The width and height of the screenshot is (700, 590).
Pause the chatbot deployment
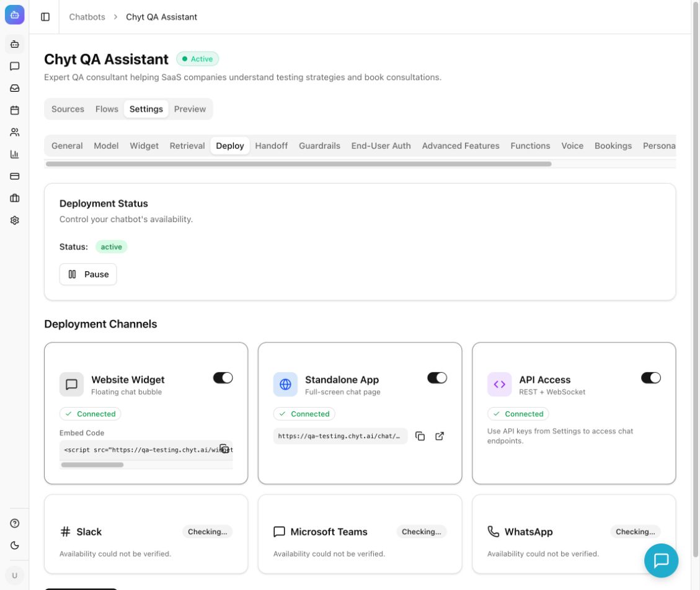88,274
